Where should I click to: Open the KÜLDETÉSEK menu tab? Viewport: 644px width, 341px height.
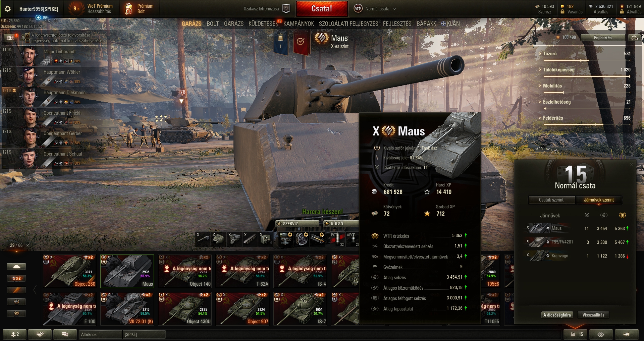263,23
